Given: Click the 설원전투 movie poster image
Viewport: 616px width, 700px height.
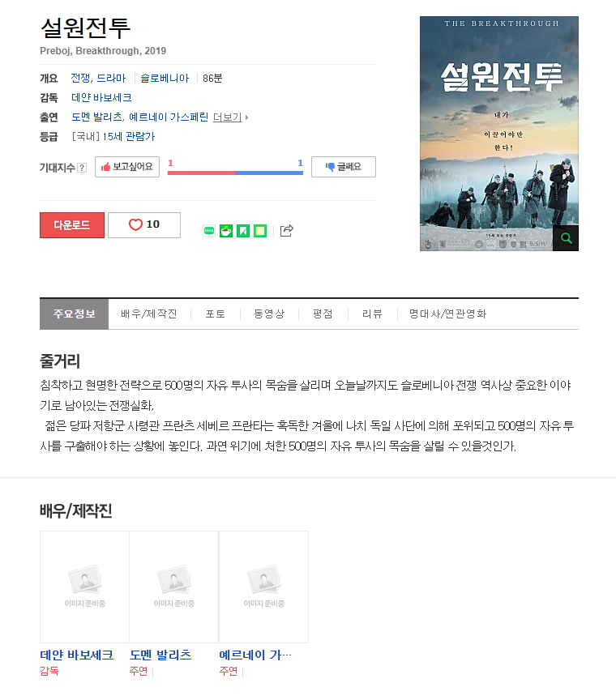Looking at the screenshot, I should point(499,134).
